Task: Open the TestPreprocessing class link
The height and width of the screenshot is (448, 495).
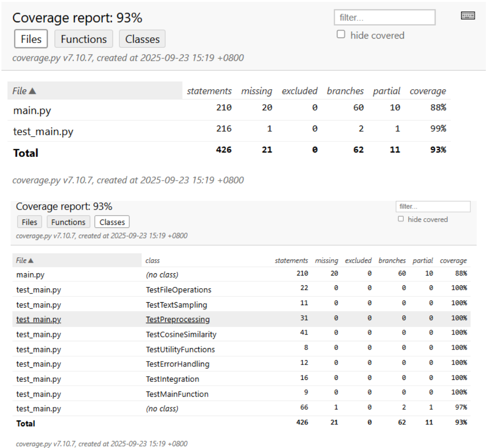Action: click(178, 320)
